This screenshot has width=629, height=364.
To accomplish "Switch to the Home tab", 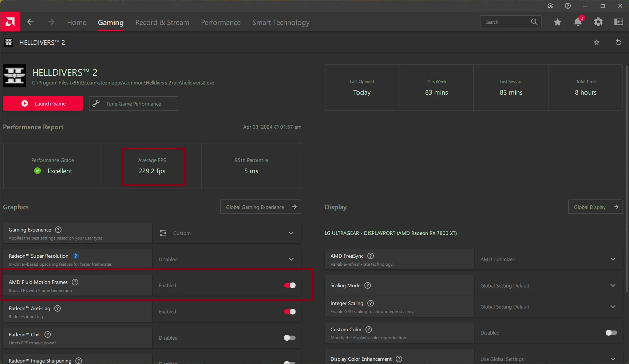I will 77,23.
